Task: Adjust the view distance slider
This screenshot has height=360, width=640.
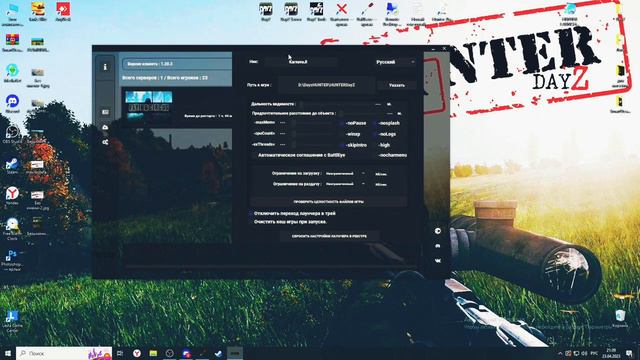Action: click(x=337, y=104)
